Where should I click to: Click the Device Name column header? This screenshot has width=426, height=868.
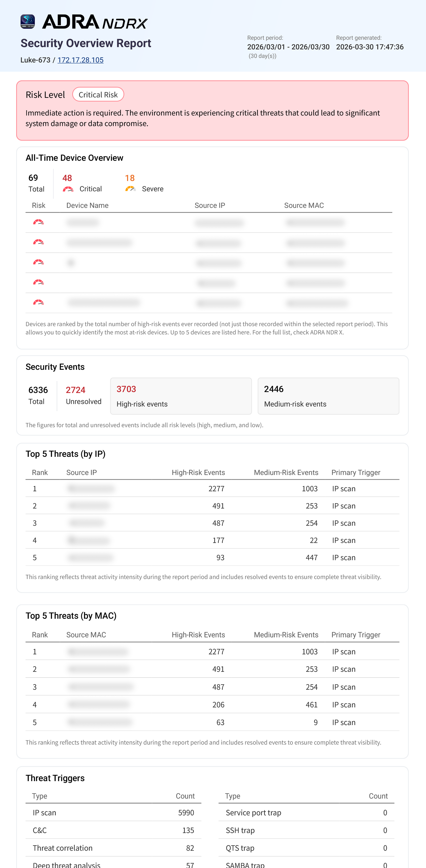(87, 206)
